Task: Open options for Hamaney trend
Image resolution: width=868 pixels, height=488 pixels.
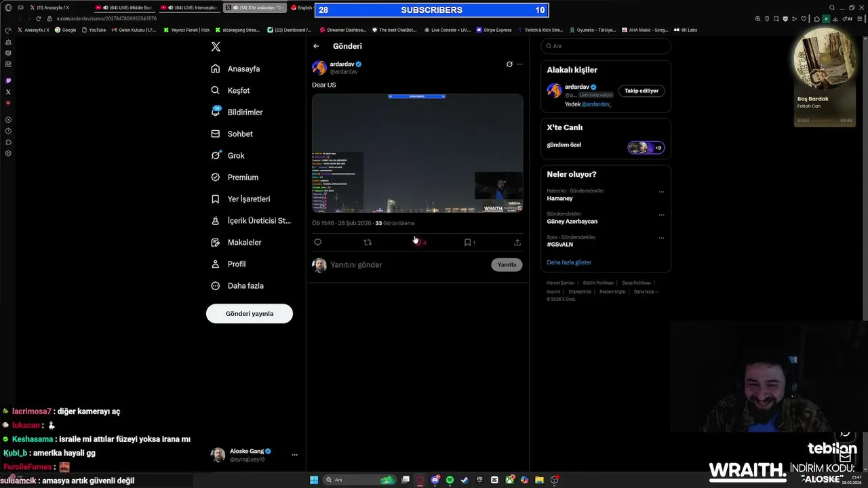Action: coord(662,192)
